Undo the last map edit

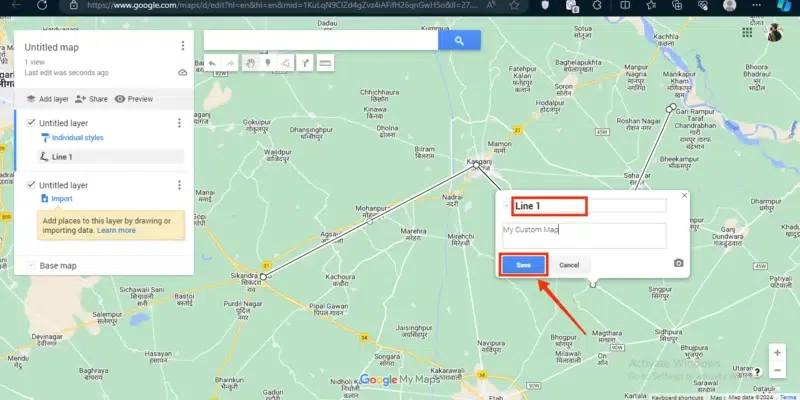[212, 63]
